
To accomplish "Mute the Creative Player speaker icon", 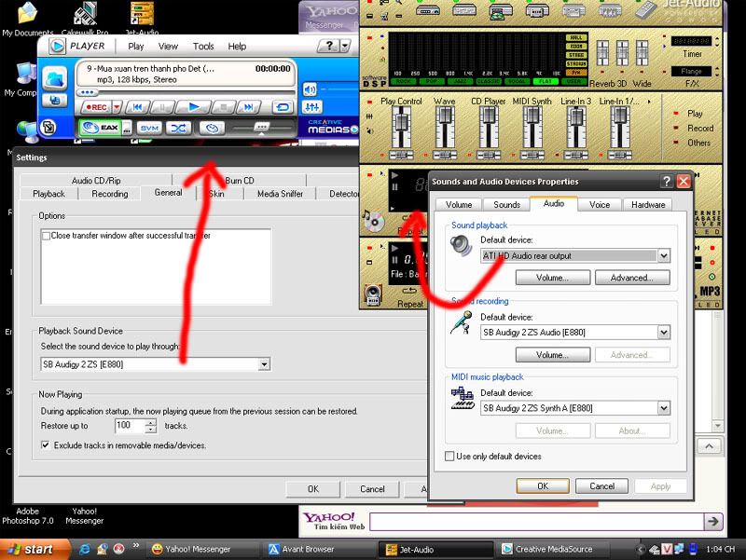I will pos(310,89).
